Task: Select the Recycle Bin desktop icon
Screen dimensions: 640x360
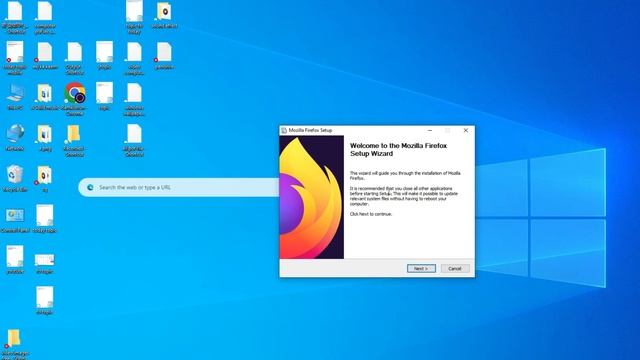Action: [x=15, y=178]
